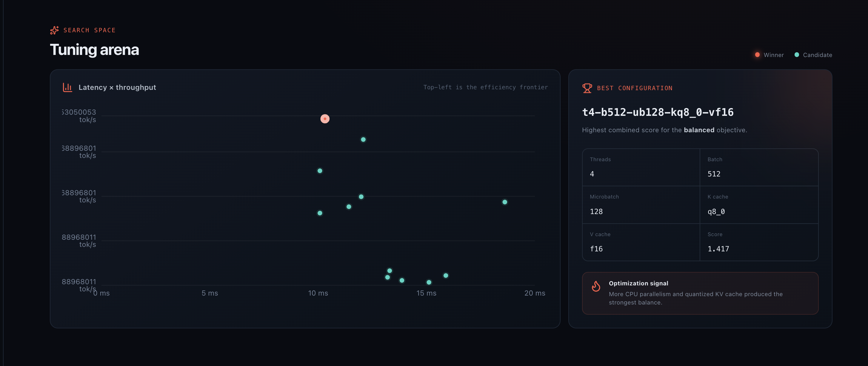Click the Threads value cell showing 4
This screenshot has width=868, height=366.
641,167
